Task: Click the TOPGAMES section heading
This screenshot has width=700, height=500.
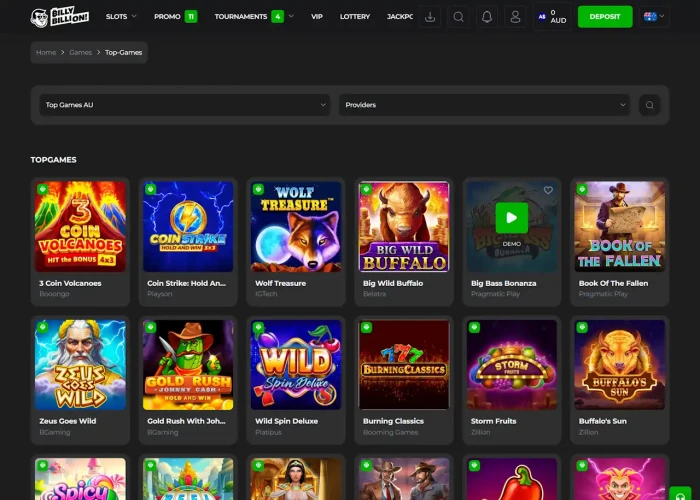Action: pos(54,160)
